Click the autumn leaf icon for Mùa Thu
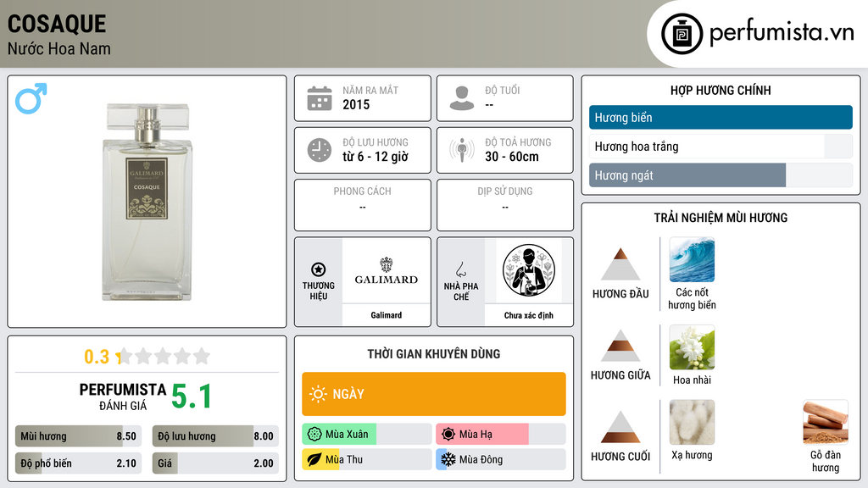 [x=314, y=459]
